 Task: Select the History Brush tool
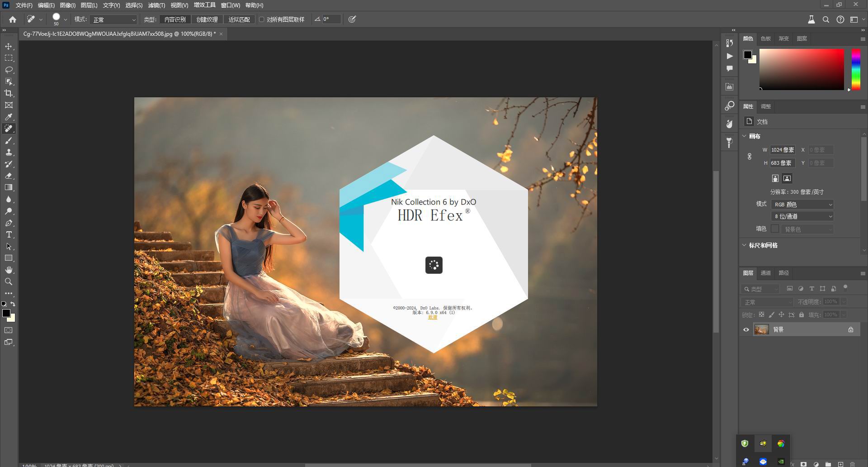(9, 164)
